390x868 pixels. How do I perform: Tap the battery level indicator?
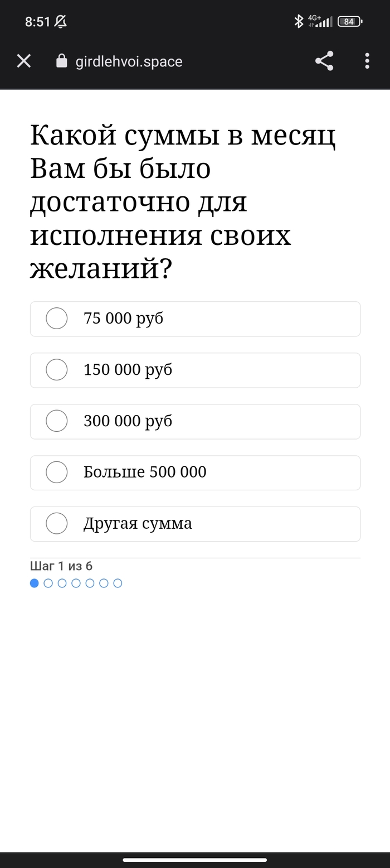(x=350, y=22)
